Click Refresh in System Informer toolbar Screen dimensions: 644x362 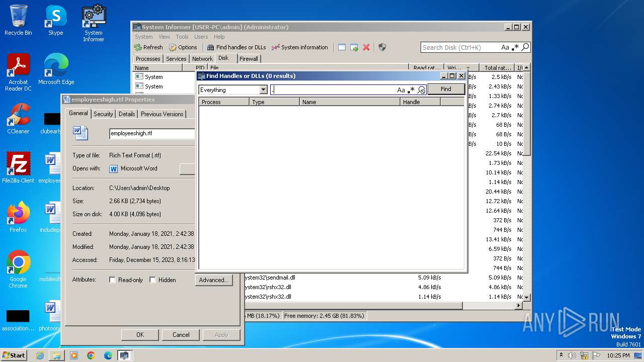coord(148,47)
